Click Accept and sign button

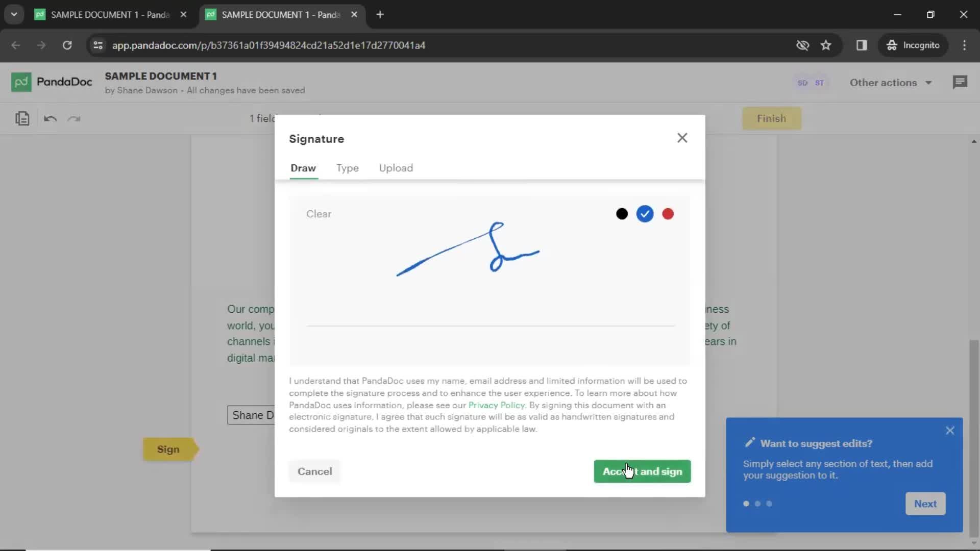(x=642, y=471)
